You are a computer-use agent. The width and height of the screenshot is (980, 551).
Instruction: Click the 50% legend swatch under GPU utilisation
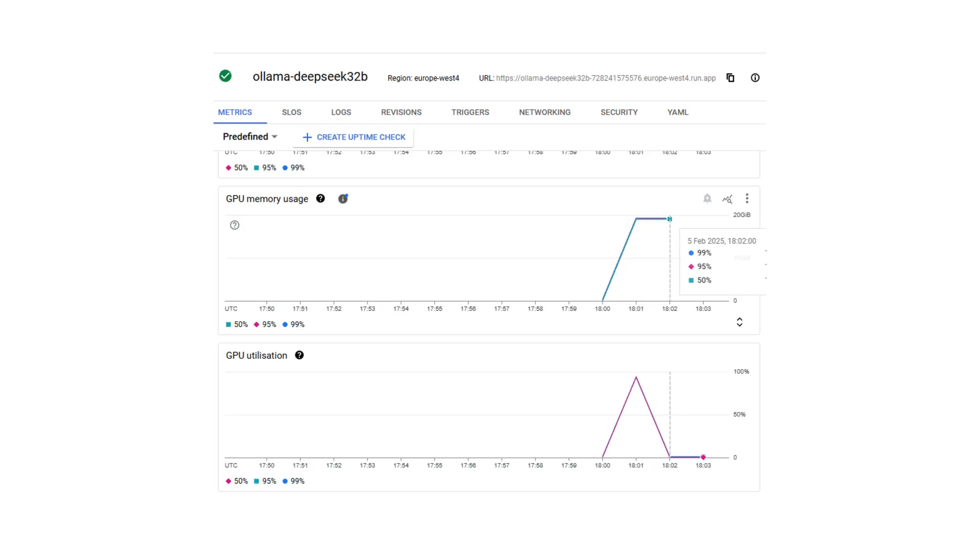(x=229, y=481)
